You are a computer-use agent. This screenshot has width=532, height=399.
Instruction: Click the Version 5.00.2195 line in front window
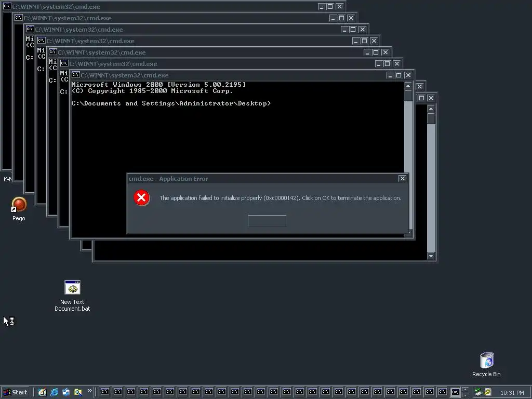click(158, 85)
